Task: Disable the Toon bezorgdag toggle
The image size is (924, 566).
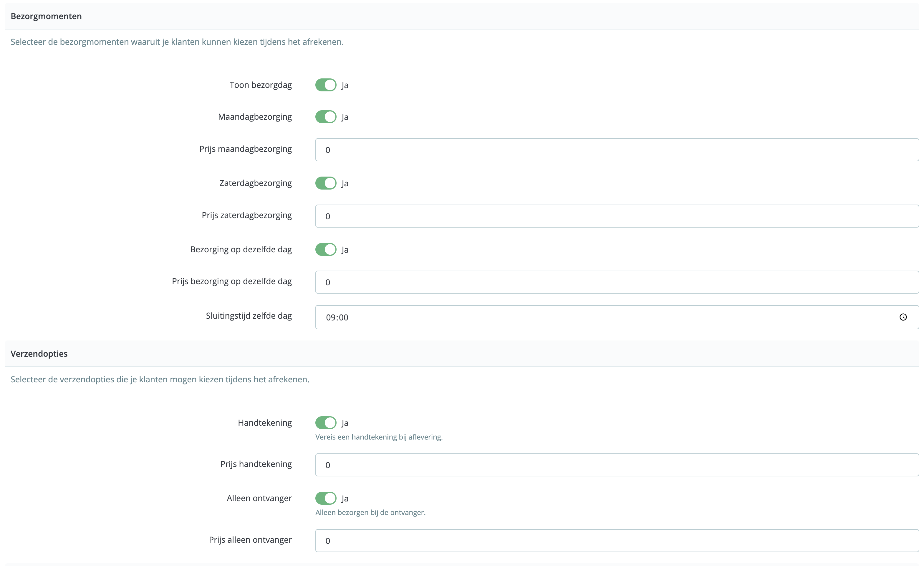Action: pyautogui.click(x=326, y=85)
